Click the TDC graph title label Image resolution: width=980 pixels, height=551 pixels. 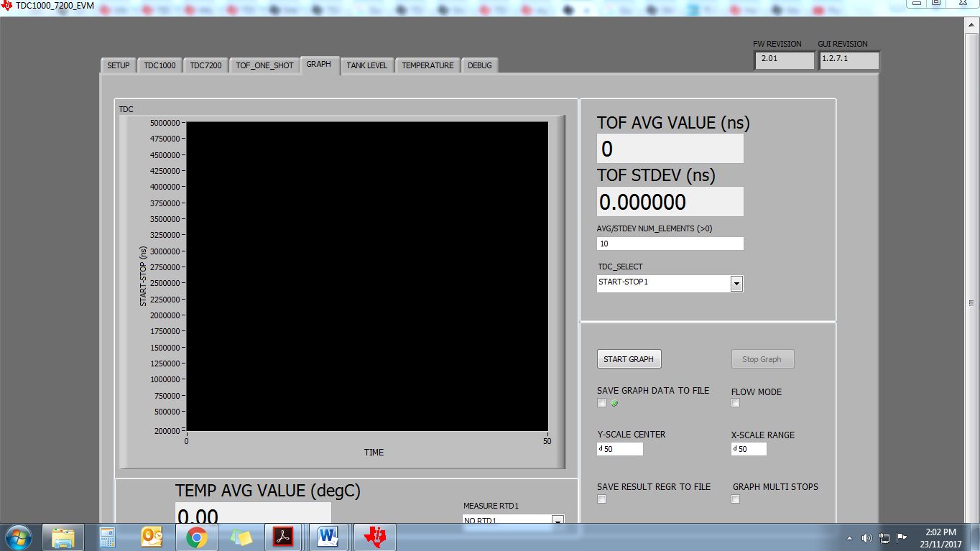pos(126,109)
